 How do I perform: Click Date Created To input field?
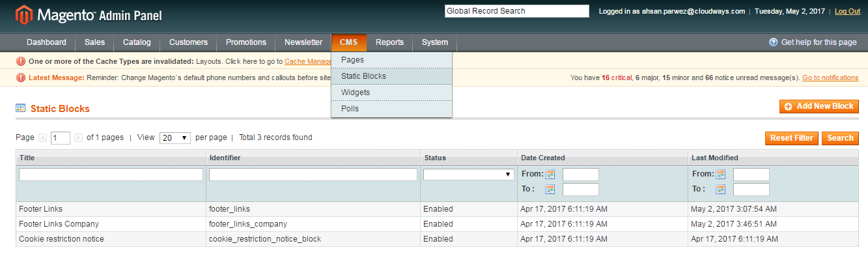[x=581, y=190]
